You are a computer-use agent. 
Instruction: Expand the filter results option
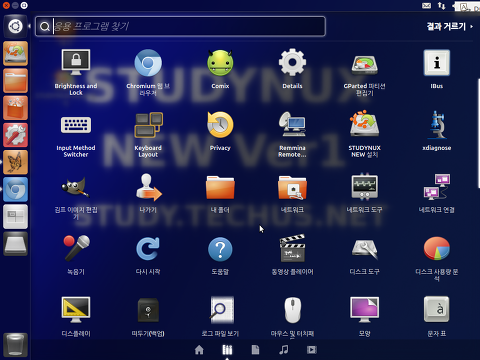(450, 26)
